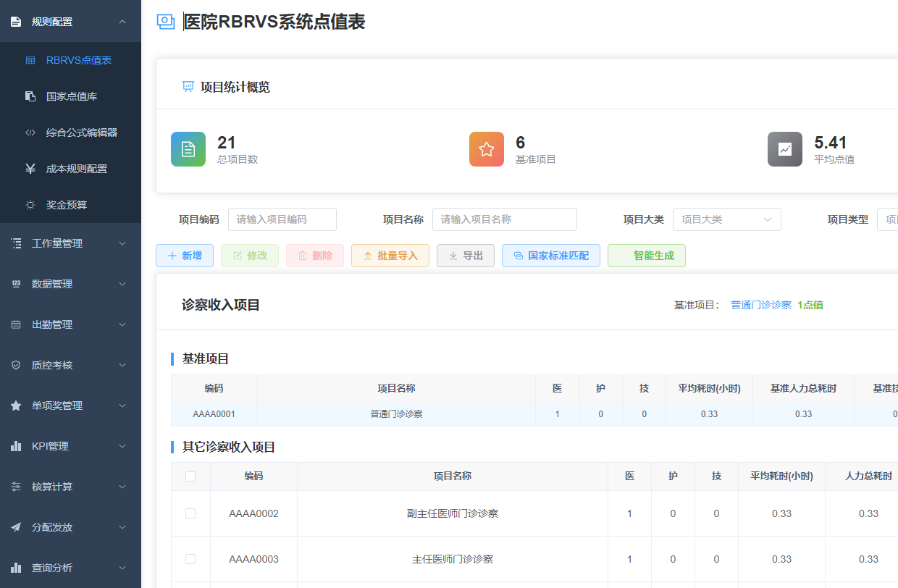Click inside the 项目编码 input field
The height and width of the screenshot is (588, 898).
point(282,219)
